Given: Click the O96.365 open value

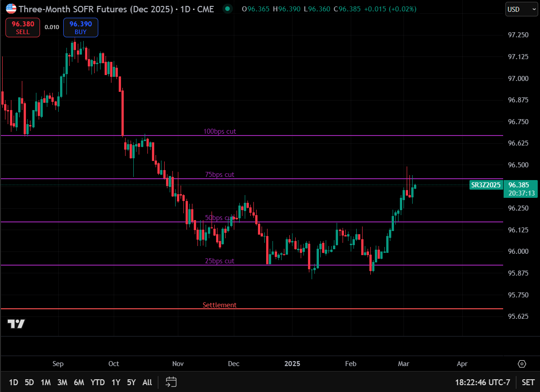Looking at the screenshot, I should pos(256,9).
